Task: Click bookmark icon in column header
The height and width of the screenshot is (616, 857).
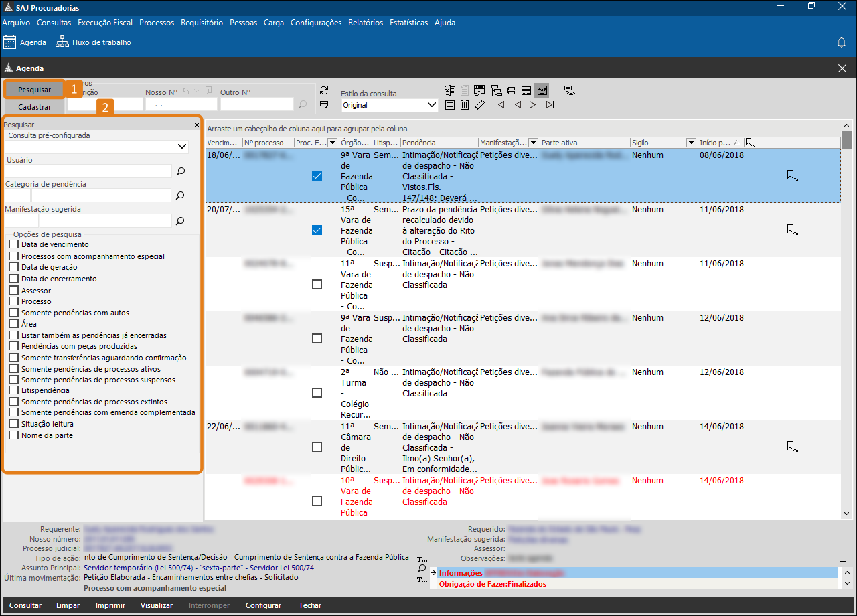Action: tap(750, 143)
